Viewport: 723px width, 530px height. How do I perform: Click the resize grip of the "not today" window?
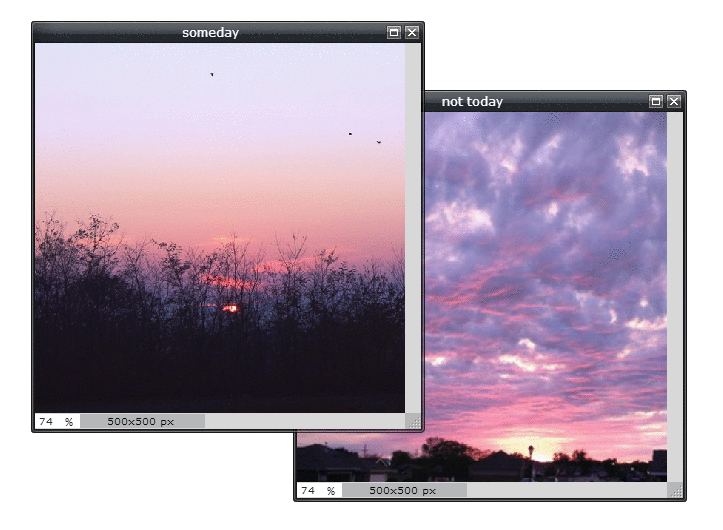pyautogui.click(x=675, y=490)
